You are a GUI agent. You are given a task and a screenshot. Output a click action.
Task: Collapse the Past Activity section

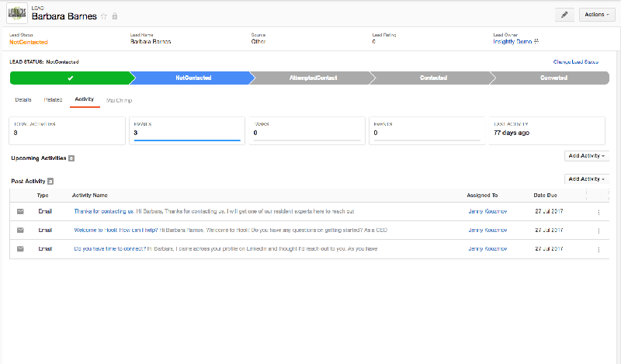coord(50,181)
